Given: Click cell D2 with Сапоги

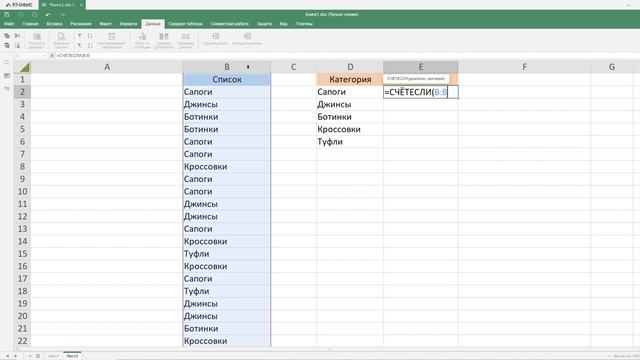Looking at the screenshot, I should point(350,92).
